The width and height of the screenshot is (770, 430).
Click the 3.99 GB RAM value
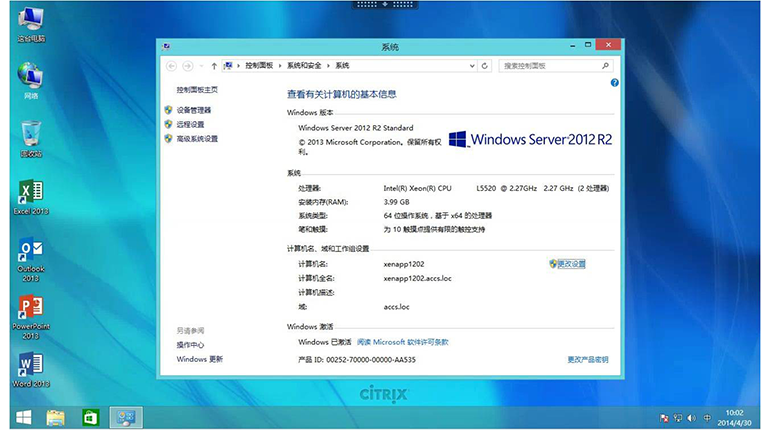396,202
